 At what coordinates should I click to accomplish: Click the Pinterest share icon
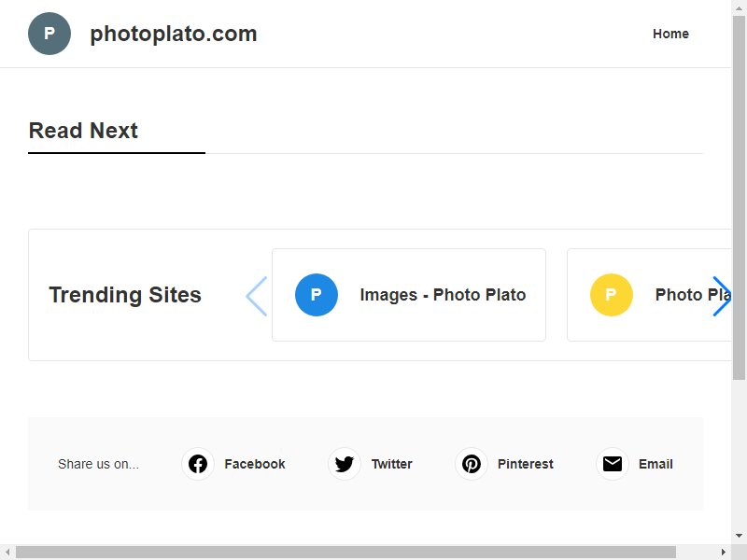[x=472, y=464]
